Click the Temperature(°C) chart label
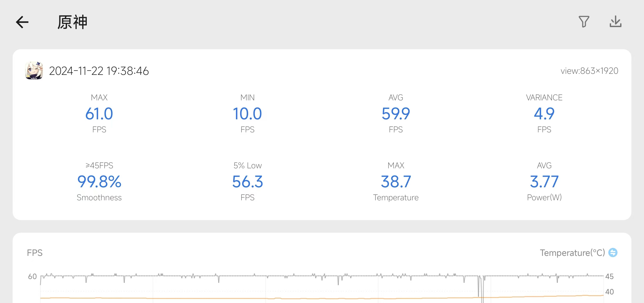Viewport: 644px width, 303px height. pyautogui.click(x=572, y=253)
